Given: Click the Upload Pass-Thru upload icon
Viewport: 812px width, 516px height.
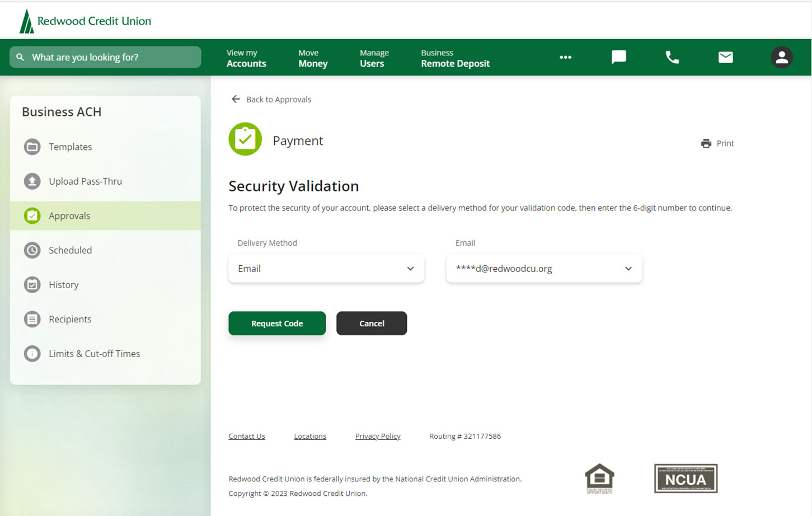Looking at the screenshot, I should click(x=32, y=181).
